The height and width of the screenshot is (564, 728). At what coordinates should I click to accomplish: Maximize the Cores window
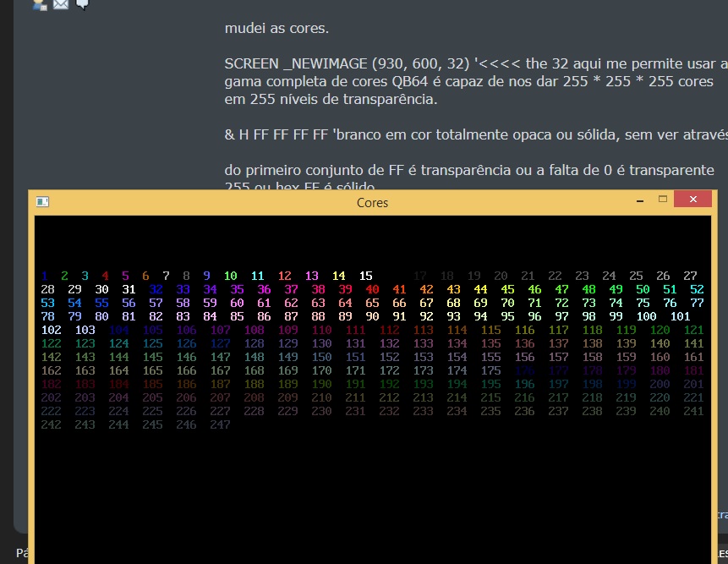[x=663, y=200]
